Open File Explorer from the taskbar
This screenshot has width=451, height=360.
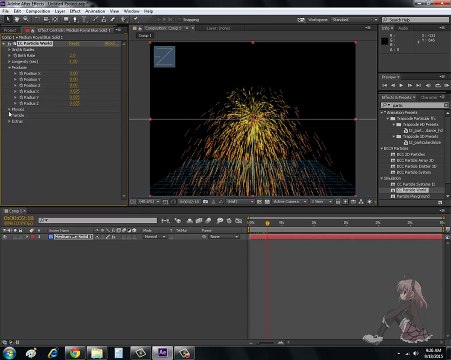(x=97, y=353)
